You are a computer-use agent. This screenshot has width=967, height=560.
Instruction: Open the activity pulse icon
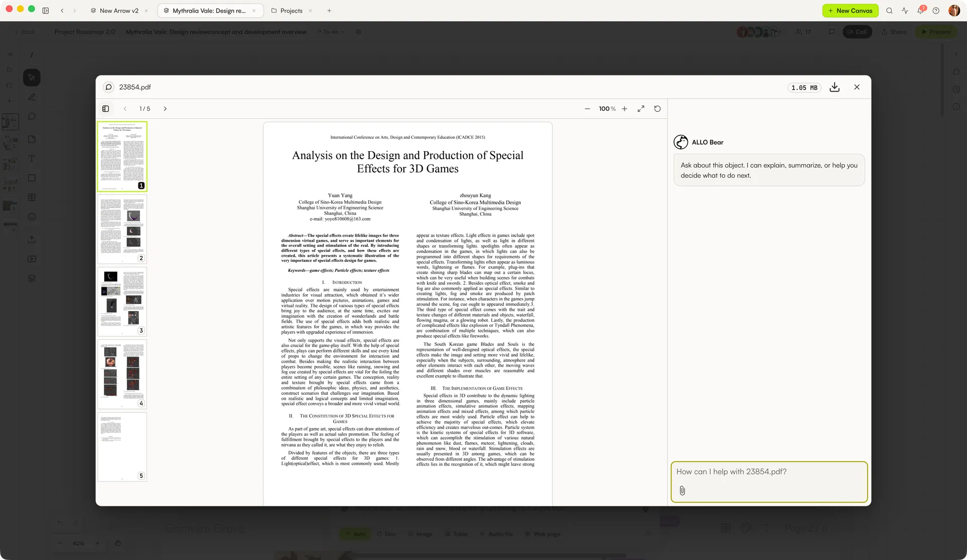[905, 11]
